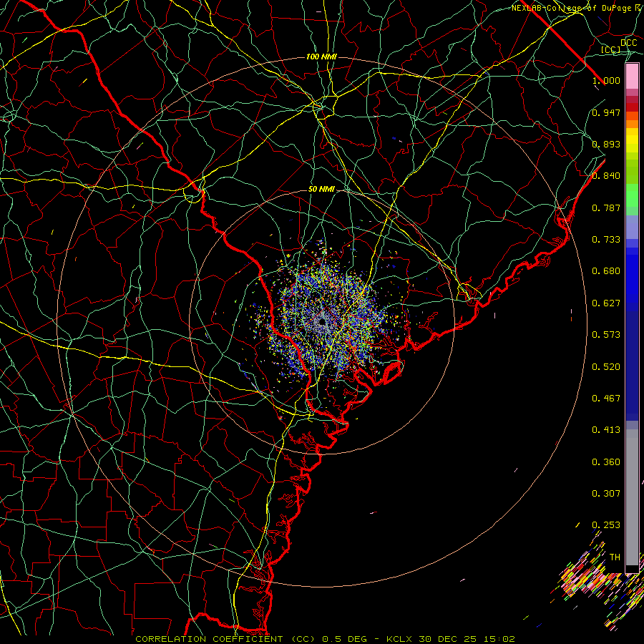This screenshot has height=644, width=644.
Task: Click the 100 NMI range ring label
Action: click(321, 57)
